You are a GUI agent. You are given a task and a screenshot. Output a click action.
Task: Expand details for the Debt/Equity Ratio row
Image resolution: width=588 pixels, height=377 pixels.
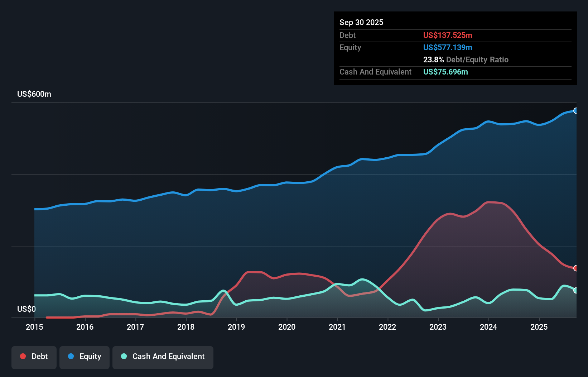[466, 59]
